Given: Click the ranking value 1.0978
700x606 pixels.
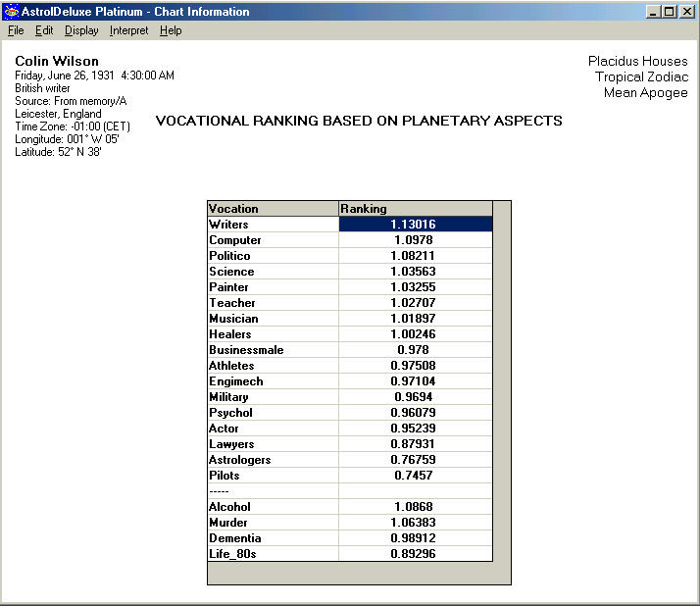Looking at the screenshot, I should (x=416, y=240).
